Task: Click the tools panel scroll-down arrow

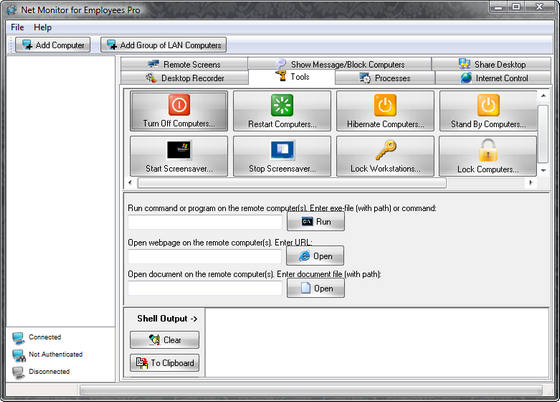Action: (x=543, y=170)
